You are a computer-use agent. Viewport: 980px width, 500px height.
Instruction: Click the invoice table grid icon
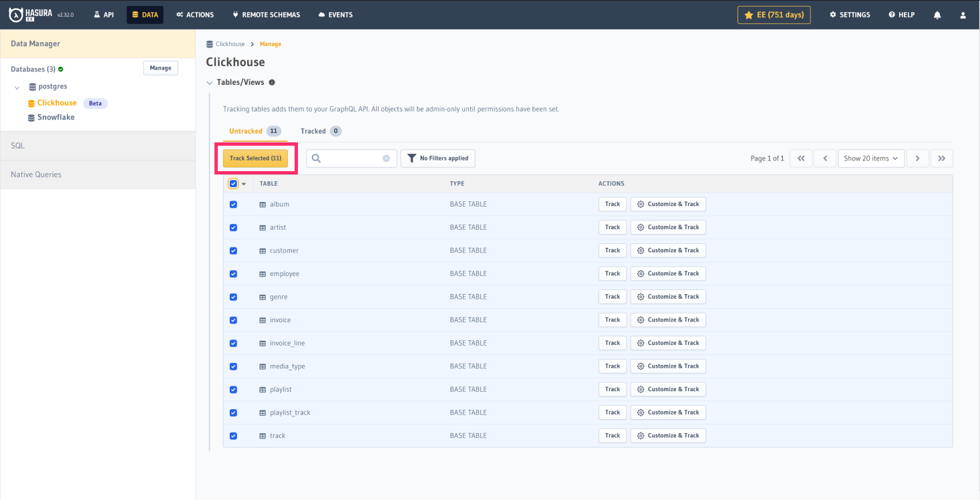click(263, 320)
